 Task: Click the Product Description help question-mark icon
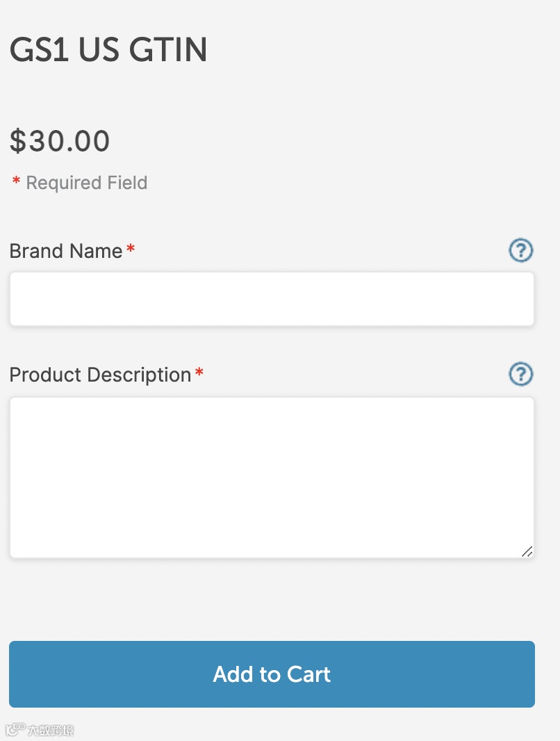520,375
